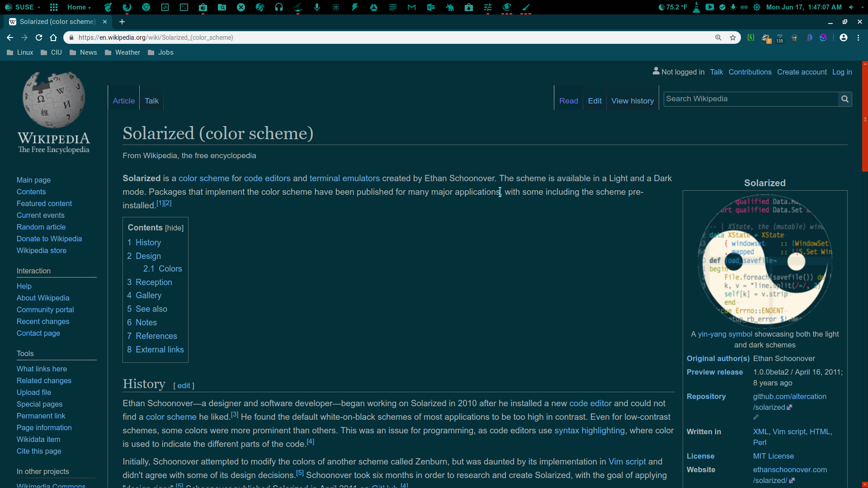Click the Create account link
Screen dimensions: 868x488
pos(802,72)
